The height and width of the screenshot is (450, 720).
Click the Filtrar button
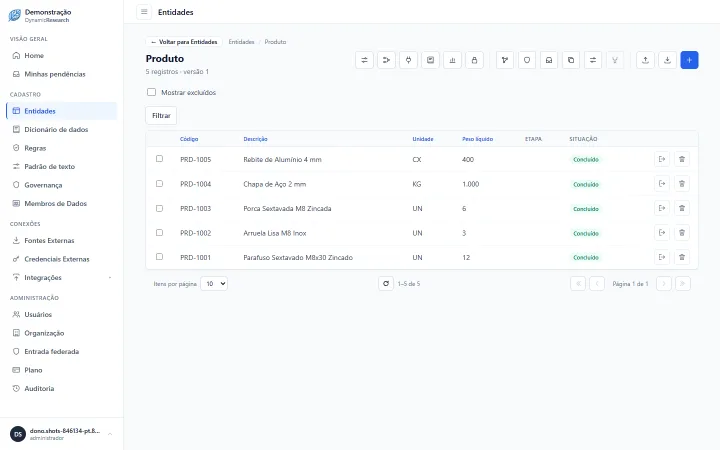(161, 116)
